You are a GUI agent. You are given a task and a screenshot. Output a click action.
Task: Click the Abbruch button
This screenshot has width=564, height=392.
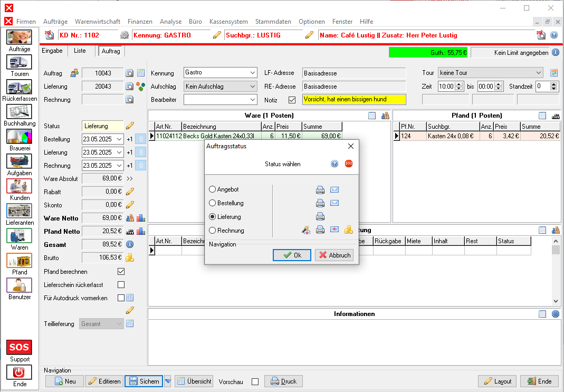coord(334,255)
